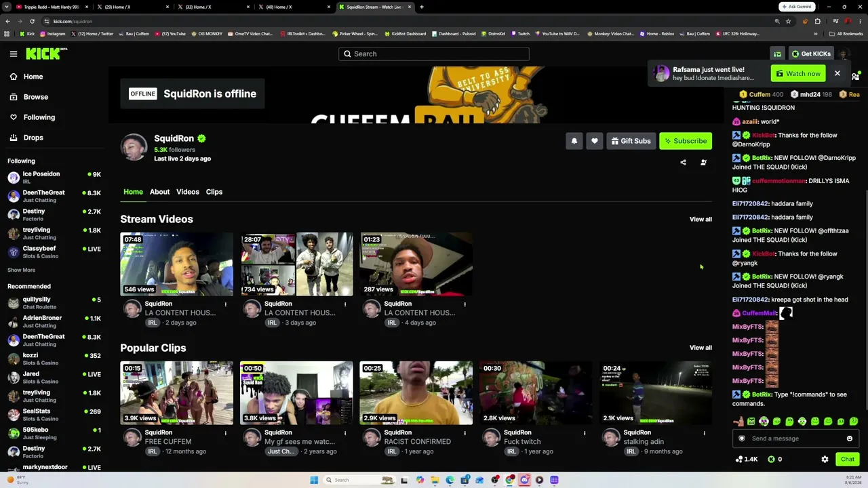The width and height of the screenshot is (868, 488).
Task: Focus the Kick search box
Action: (434, 54)
